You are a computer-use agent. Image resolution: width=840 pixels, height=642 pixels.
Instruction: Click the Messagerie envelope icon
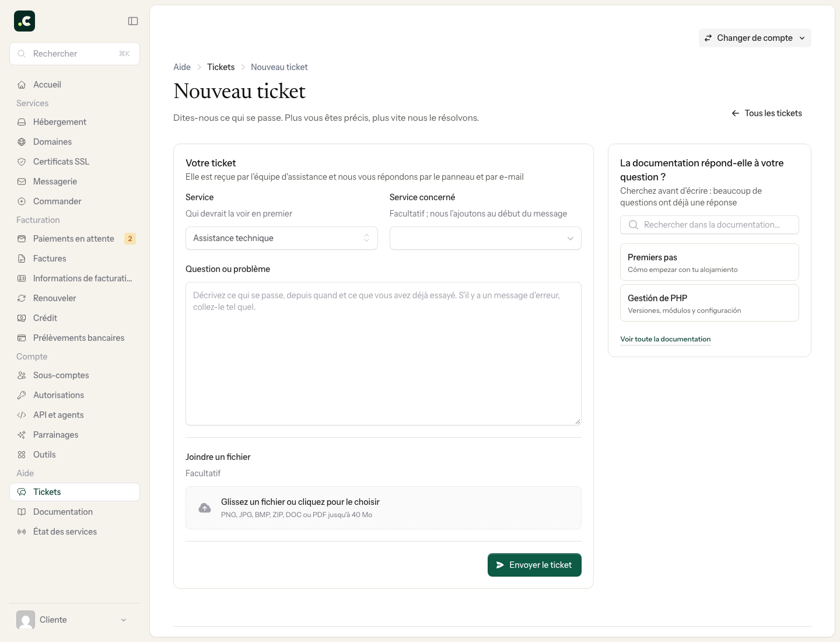coord(22,182)
